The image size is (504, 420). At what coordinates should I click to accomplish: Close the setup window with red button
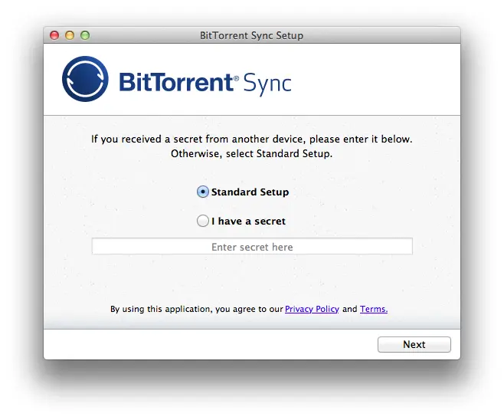pyautogui.click(x=54, y=35)
